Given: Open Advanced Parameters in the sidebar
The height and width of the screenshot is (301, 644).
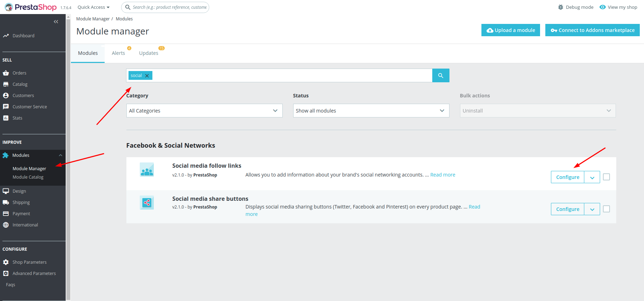Looking at the screenshot, I should 34,274.
